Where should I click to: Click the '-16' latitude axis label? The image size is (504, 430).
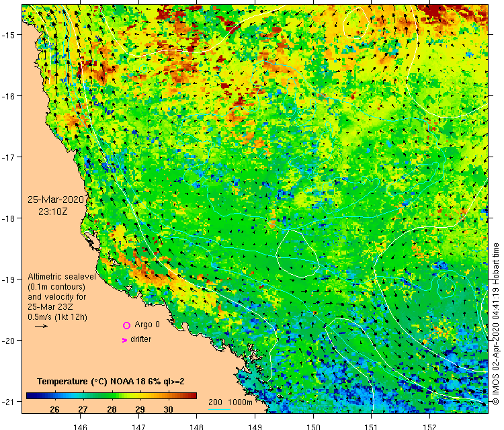point(7,96)
